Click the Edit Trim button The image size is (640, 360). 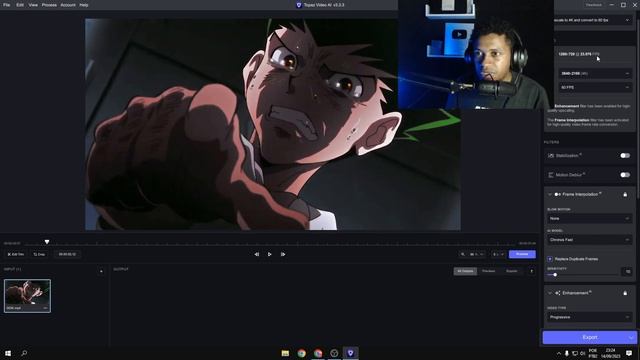coord(16,254)
